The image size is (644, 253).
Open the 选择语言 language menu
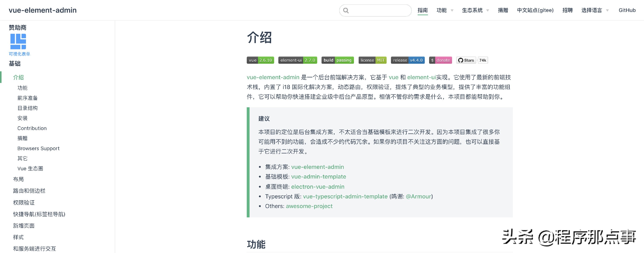click(x=592, y=10)
